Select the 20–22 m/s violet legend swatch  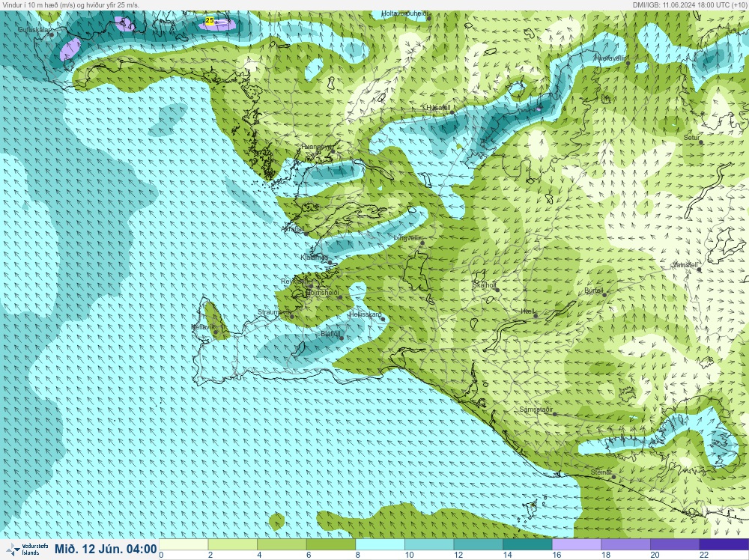click(x=676, y=545)
